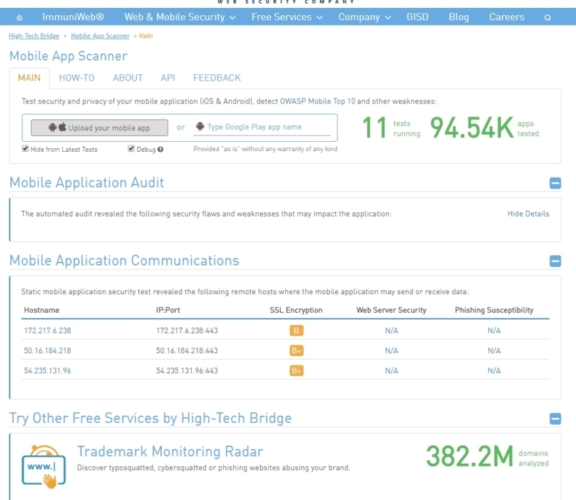Click hostname 172.217.6.238
This screenshot has width=576, height=500.
tap(48, 331)
